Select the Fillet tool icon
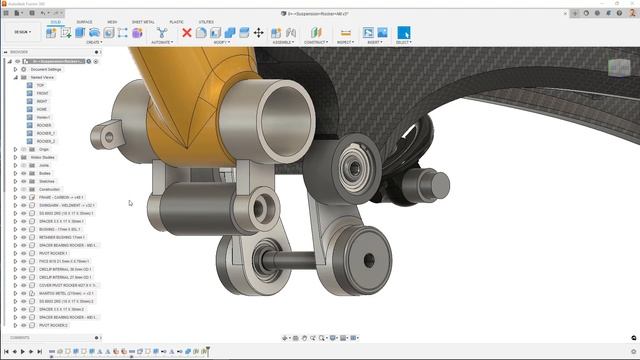This screenshot has width=640, height=360. tap(201, 33)
